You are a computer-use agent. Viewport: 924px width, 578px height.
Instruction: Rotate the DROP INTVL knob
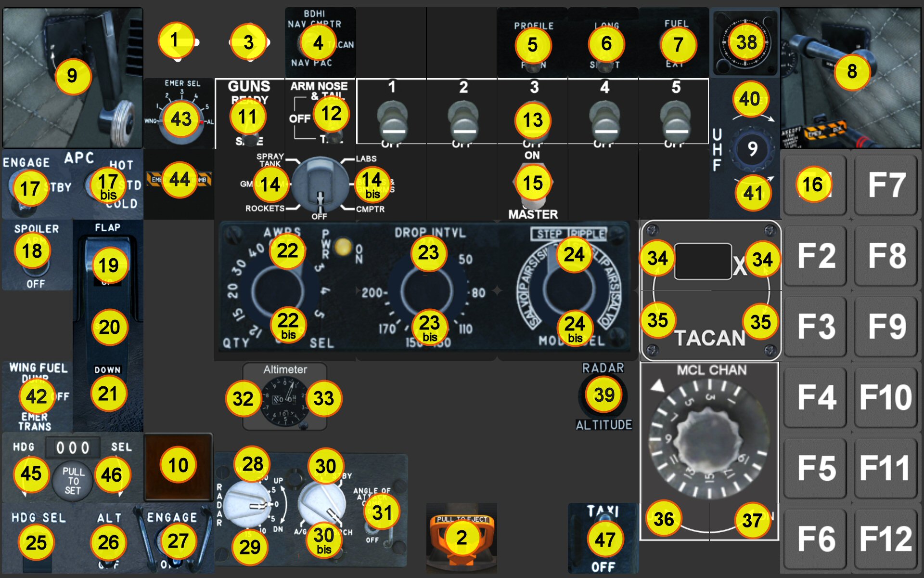[x=428, y=290]
